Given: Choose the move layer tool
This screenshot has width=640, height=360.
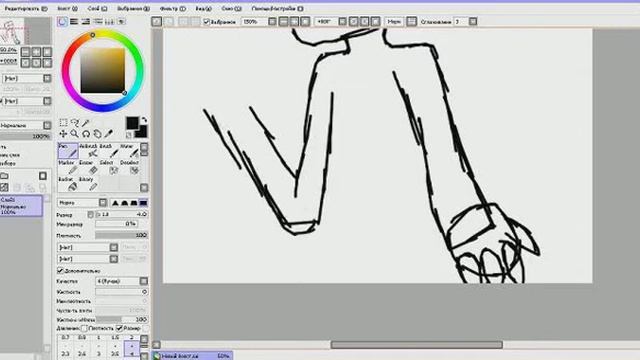Looking at the screenshot, I should tap(63, 133).
